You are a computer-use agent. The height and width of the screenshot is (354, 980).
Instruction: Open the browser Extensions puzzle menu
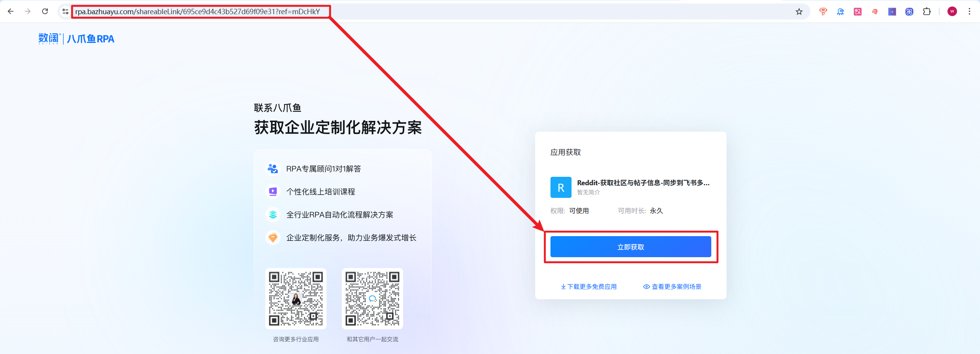[x=927, y=11]
